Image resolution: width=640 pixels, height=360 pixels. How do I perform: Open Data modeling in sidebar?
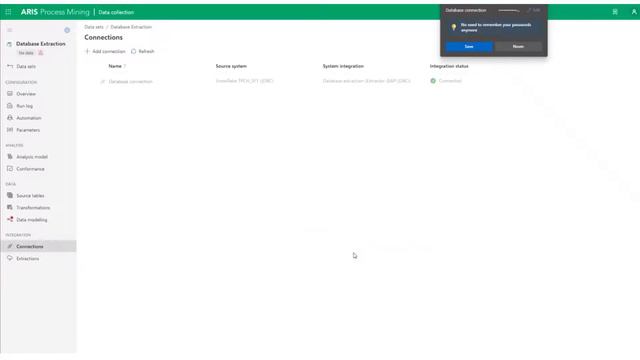click(x=32, y=220)
